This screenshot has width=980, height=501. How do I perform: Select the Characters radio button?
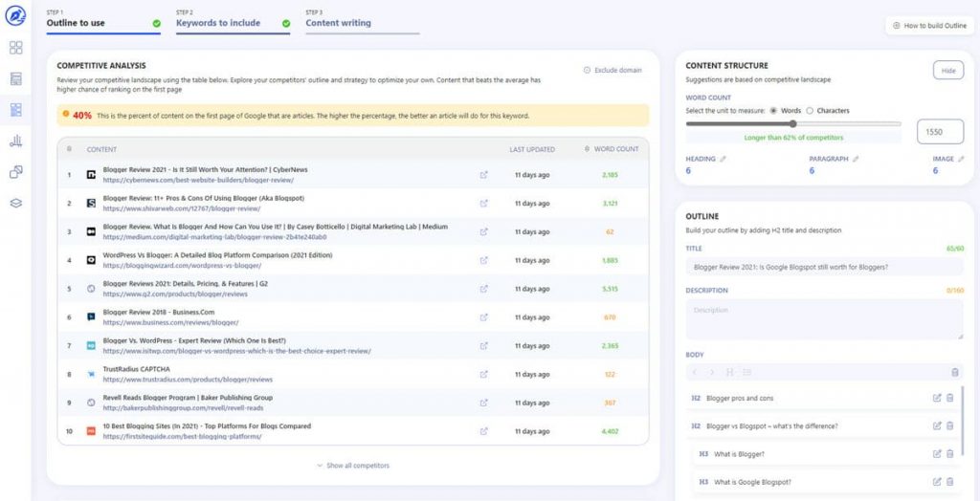click(x=810, y=111)
